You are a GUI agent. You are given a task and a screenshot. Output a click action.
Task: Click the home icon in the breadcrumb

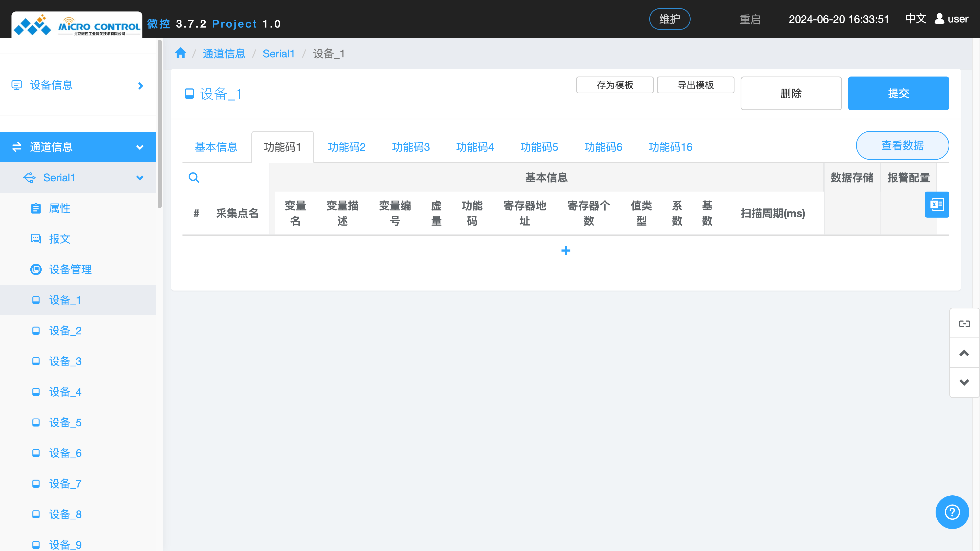[x=180, y=53]
